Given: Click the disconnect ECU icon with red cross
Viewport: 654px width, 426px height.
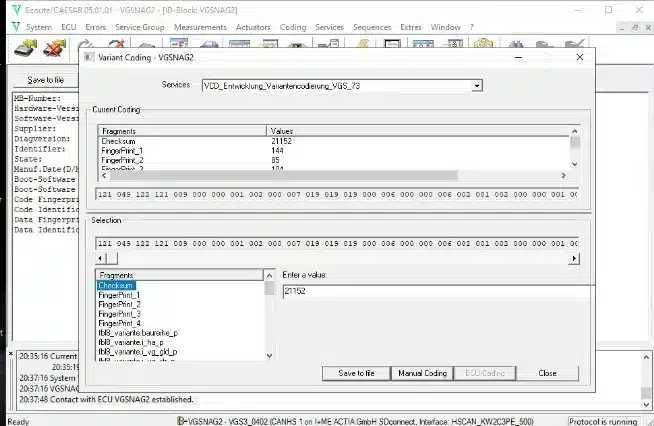Looking at the screenshot, I should click(x=54, y=48).
